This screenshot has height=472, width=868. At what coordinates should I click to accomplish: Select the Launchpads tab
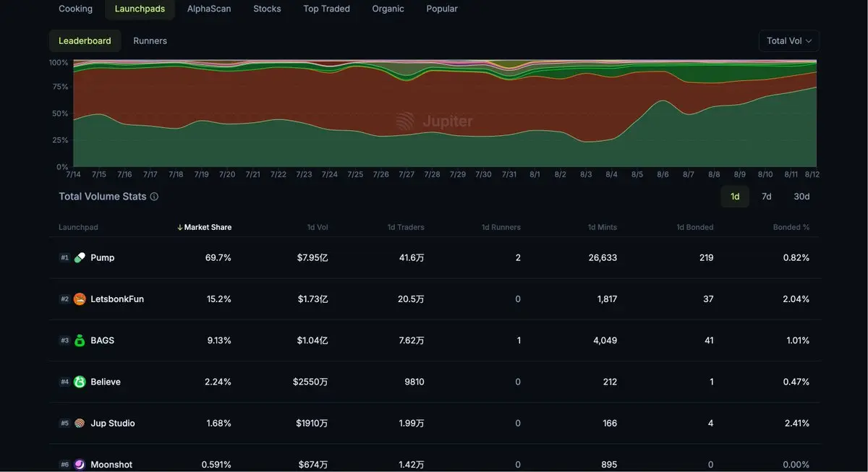pyautogui.click(x=140, y=9)
